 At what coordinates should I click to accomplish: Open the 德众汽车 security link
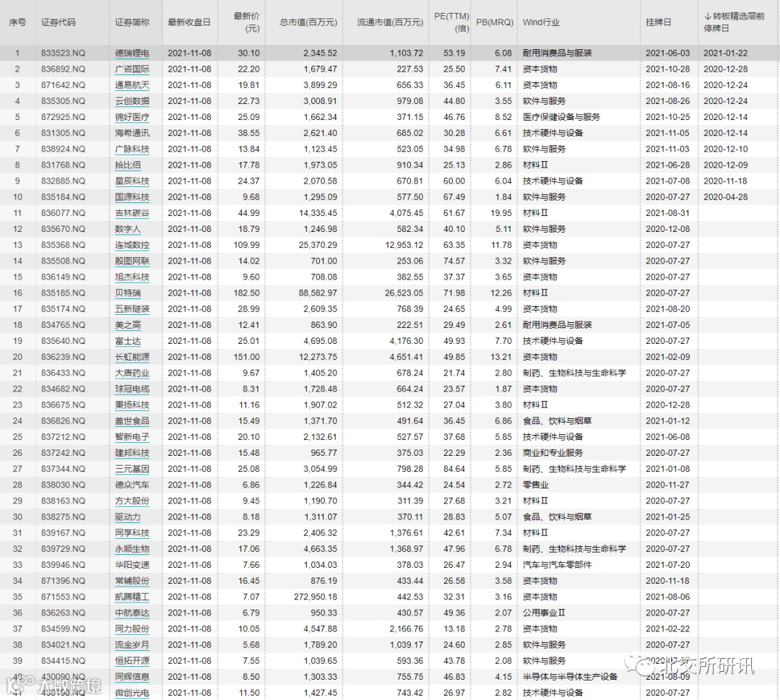coord(132,485)
